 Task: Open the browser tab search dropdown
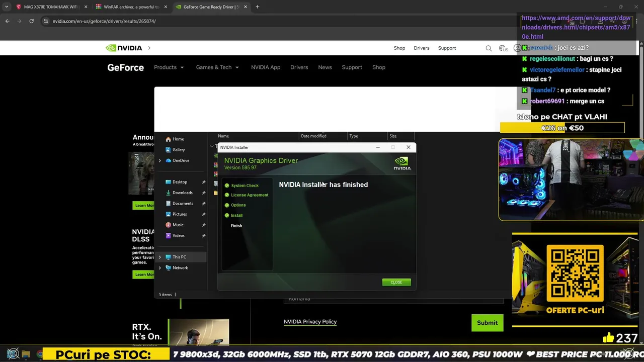[7, 7]
